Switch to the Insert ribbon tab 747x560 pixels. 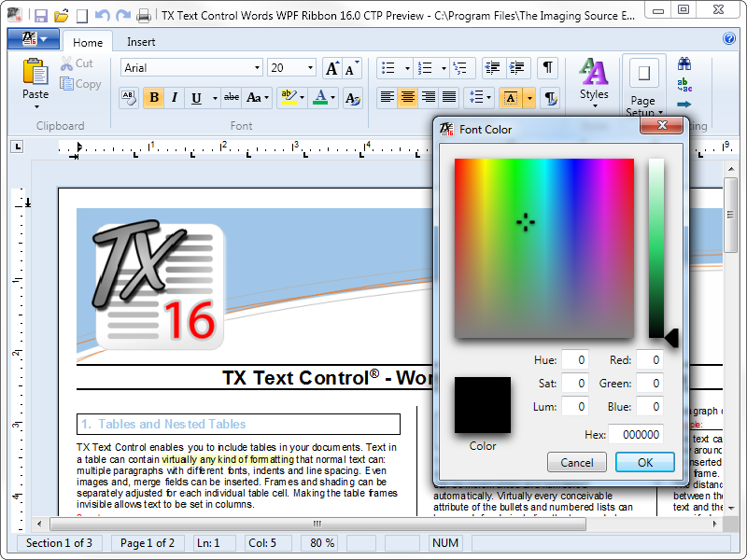tap(141, 42)
